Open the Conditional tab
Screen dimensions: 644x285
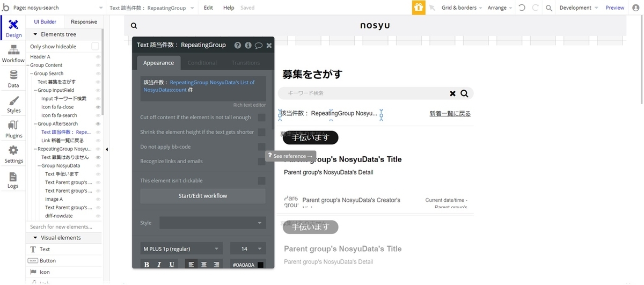(x=202, y=63)
